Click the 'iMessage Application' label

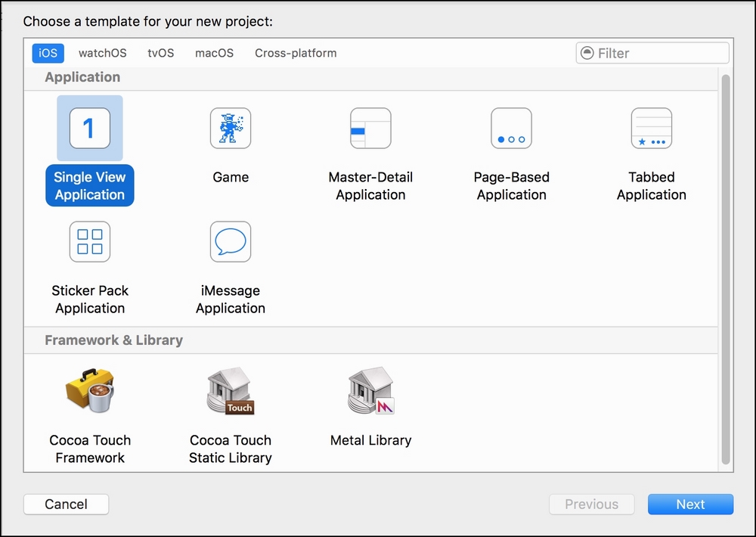coord(231,300)
